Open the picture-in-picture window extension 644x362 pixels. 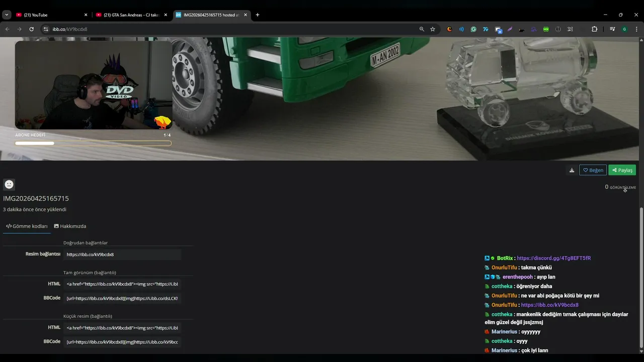pos(498,30)
